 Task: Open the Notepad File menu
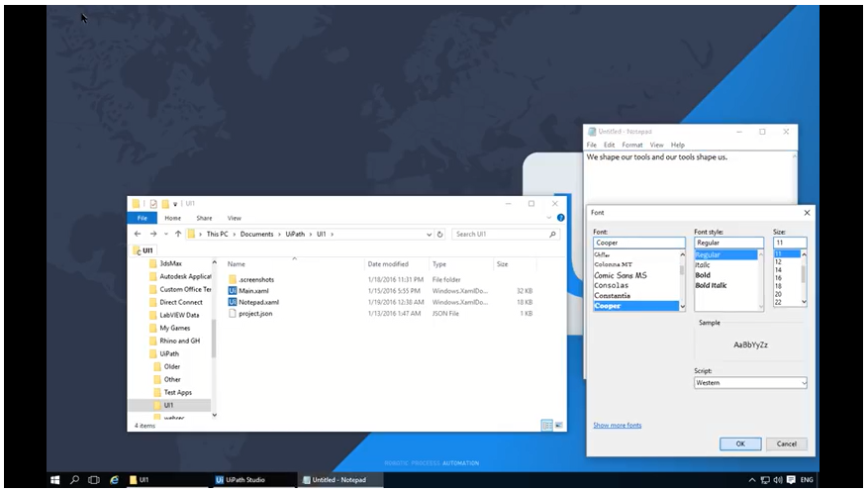[x=592, y=145]
